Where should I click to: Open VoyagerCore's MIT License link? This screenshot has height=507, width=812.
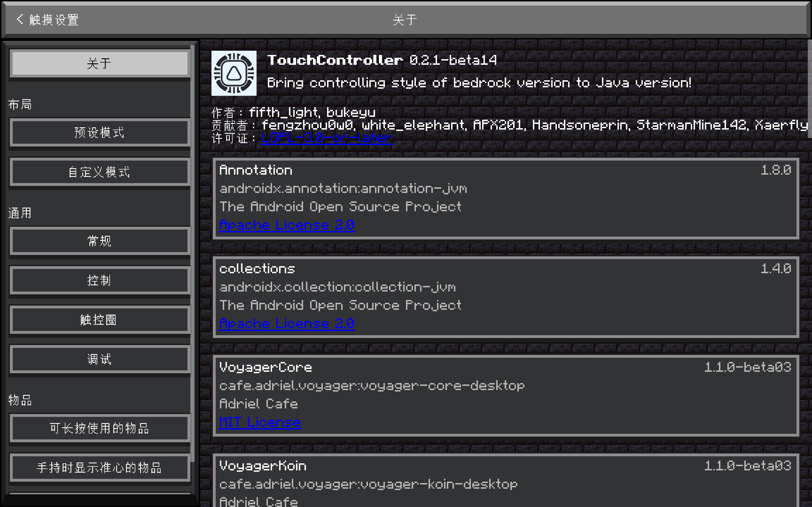260,422
